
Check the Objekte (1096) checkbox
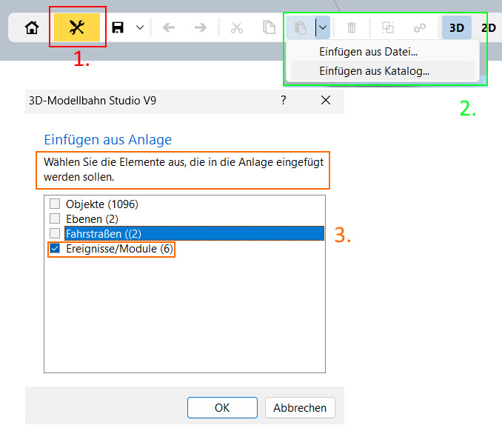coord(55,204)
